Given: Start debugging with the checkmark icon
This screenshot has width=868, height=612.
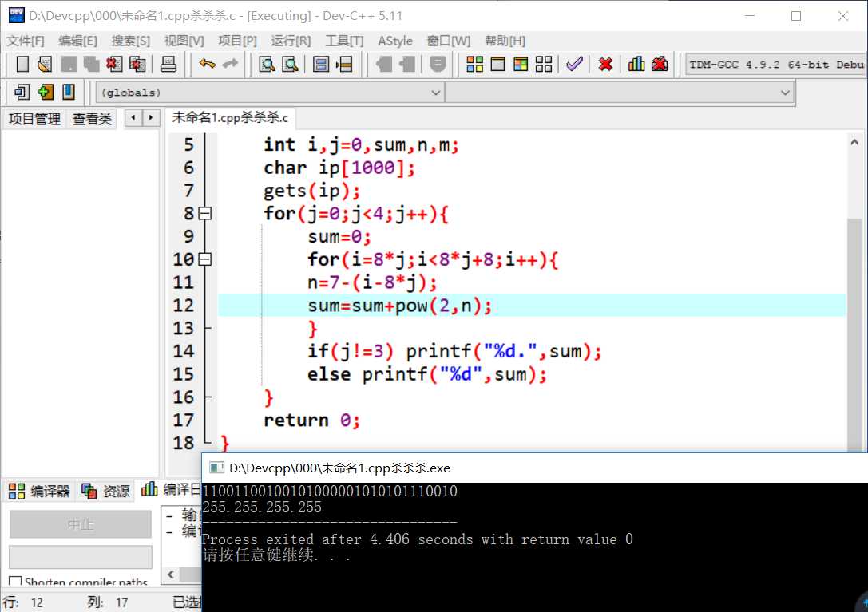Looking at the screenshot, I should pyautogui.click(x=575, y=64).
